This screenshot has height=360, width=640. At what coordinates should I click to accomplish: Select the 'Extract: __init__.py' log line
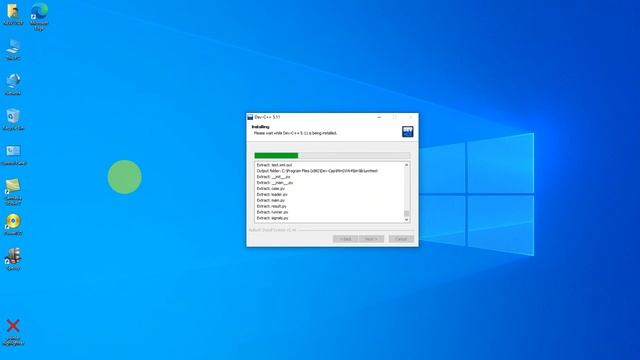(273, 177)
